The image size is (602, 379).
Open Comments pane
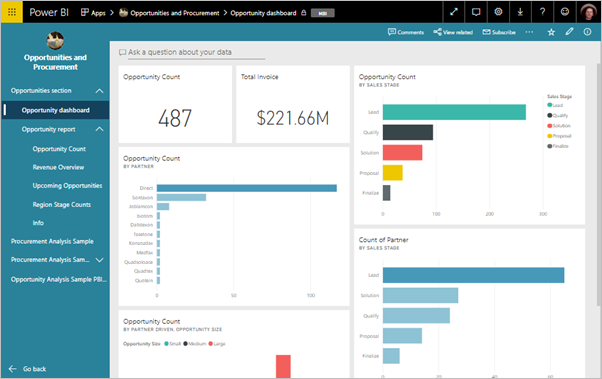pos(406,32)
